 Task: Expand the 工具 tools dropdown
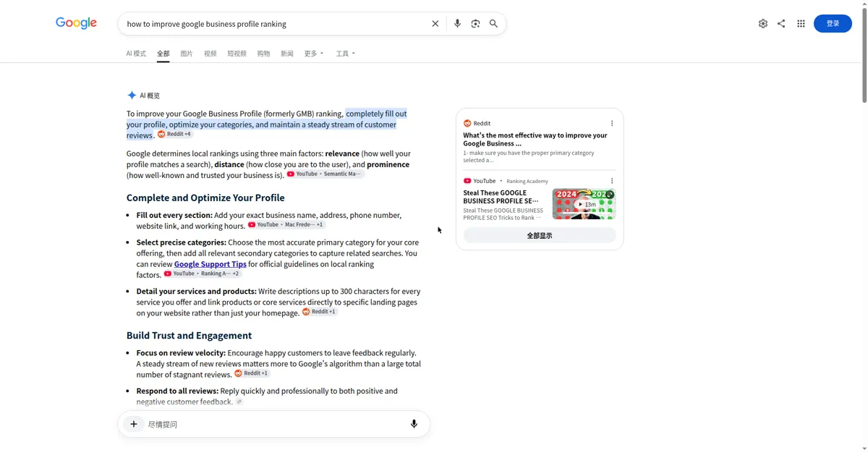[346, 54]
